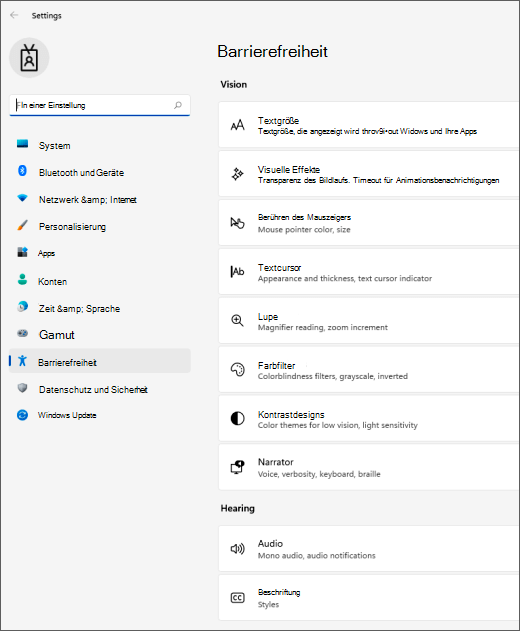The image size is (520, 631).
Task: Click the Datenschutz shield icon
Action: click(x=23, y=388)
